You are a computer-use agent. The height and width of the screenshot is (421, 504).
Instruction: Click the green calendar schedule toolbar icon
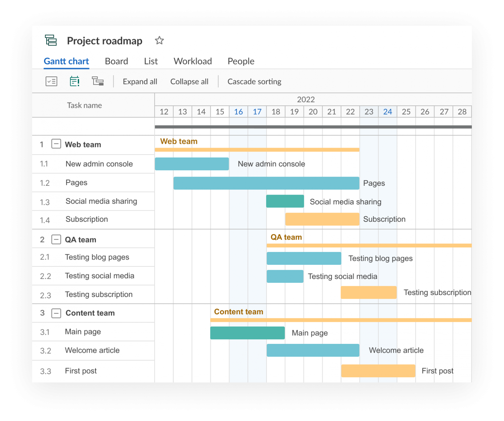[x=75, y=81]
